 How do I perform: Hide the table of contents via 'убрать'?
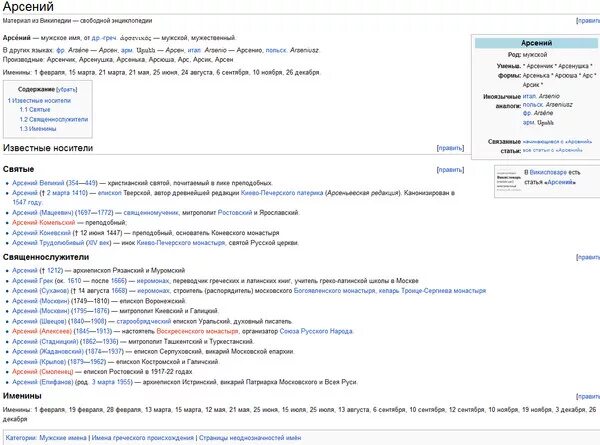tap(67, 90)
